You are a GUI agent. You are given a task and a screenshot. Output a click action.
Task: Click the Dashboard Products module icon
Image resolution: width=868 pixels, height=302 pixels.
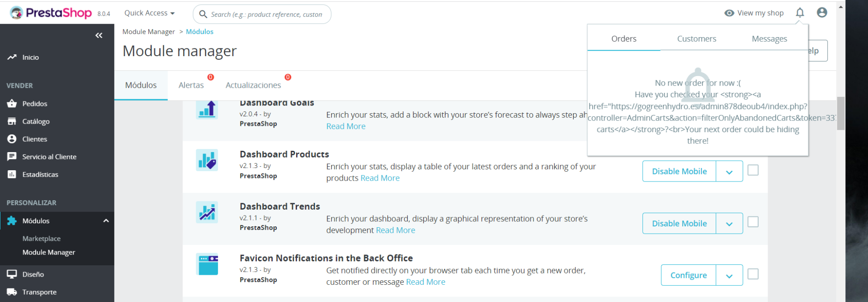point(207,160)
